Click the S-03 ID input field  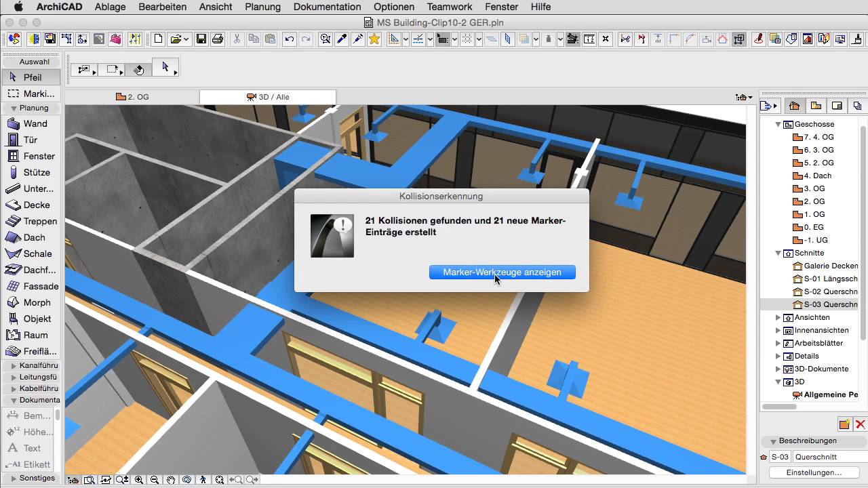pos(780,457)
